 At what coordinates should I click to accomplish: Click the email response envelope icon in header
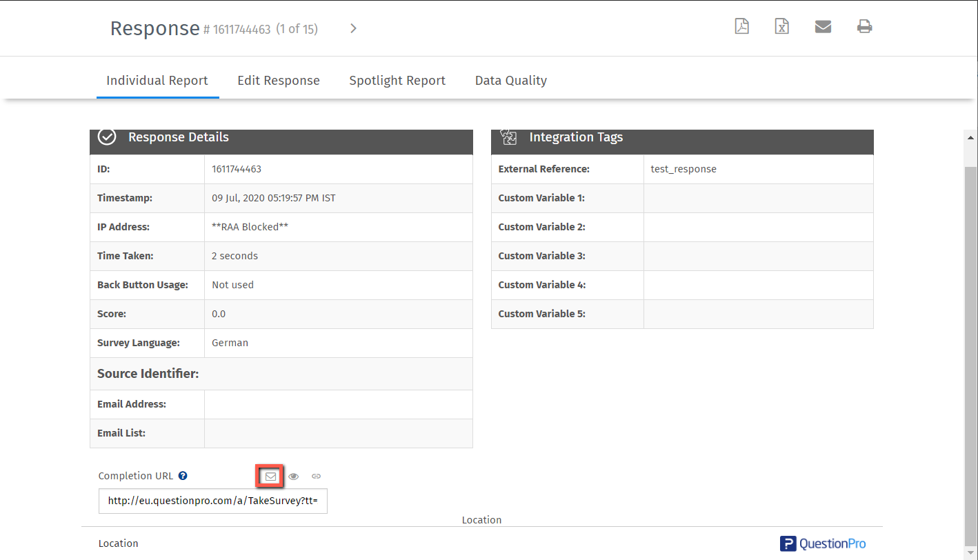823,27
